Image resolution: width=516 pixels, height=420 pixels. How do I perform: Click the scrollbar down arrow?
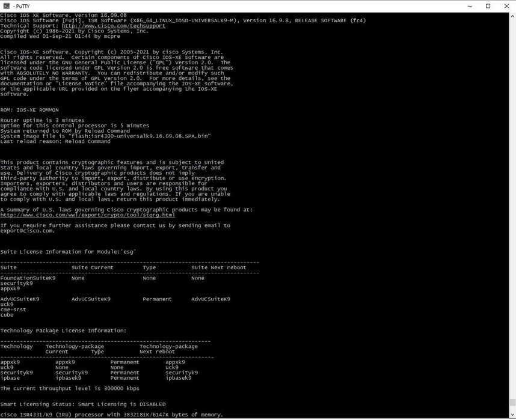[x=512, y=415]
